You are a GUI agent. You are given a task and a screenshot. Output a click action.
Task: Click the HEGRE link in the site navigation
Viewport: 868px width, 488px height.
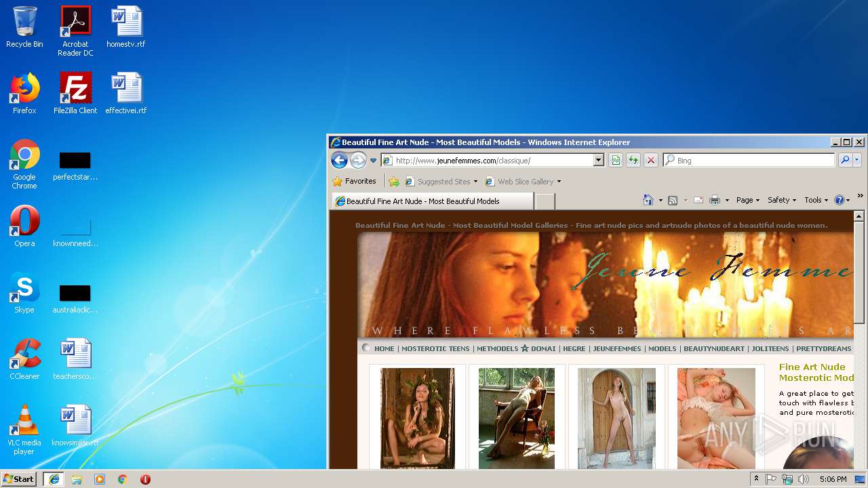574,348
